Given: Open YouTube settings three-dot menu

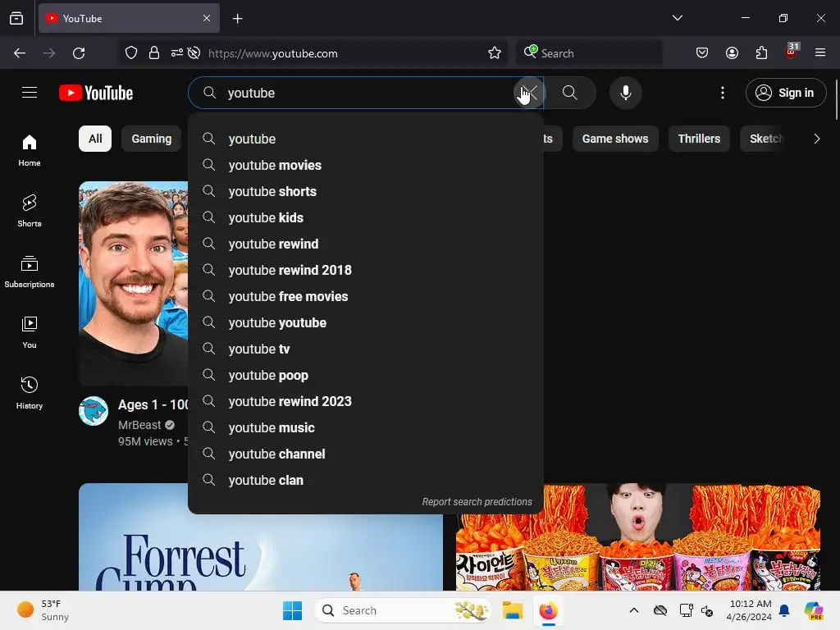Looking at the screenshot, I should click(x=722, y=93).
